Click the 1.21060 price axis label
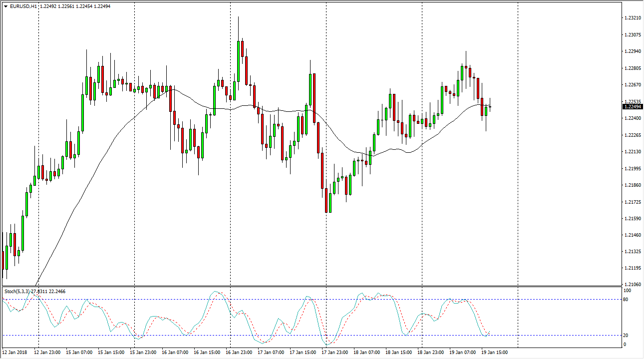The width and height of the screenshot is (644, 359). [x=632, y=285]
